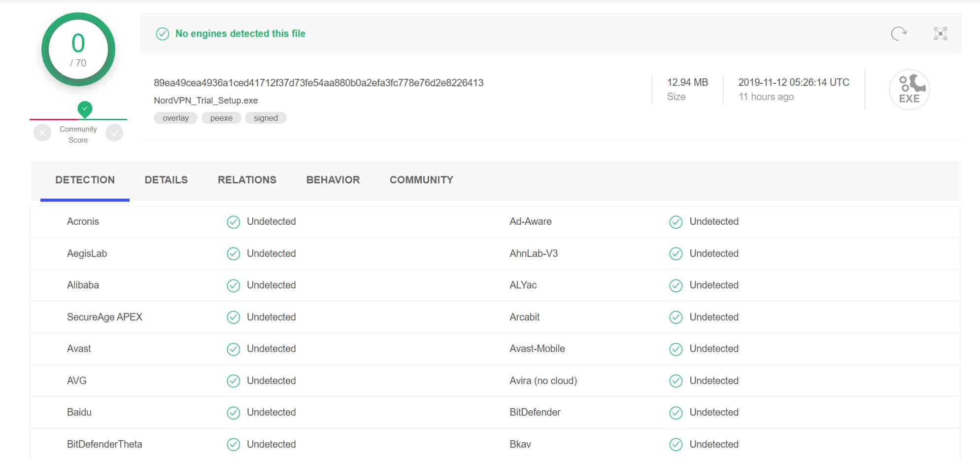Click the Bkav engine name
This screenshot has height=459, width=980.
520,444
